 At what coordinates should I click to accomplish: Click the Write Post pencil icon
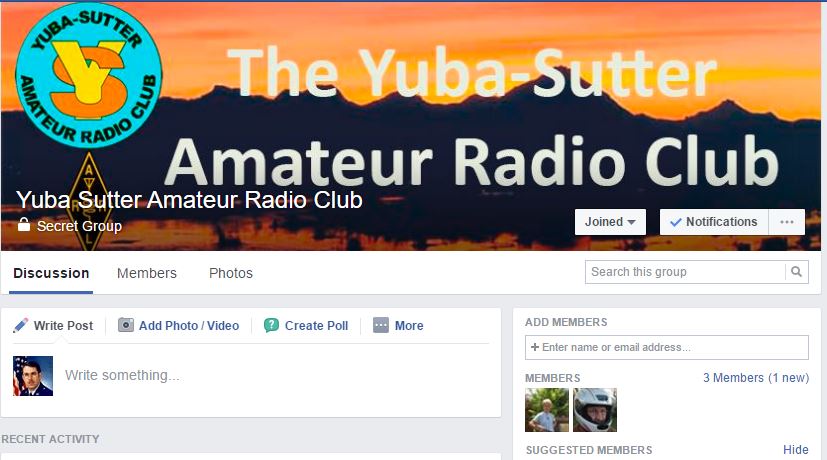(21, 325)
